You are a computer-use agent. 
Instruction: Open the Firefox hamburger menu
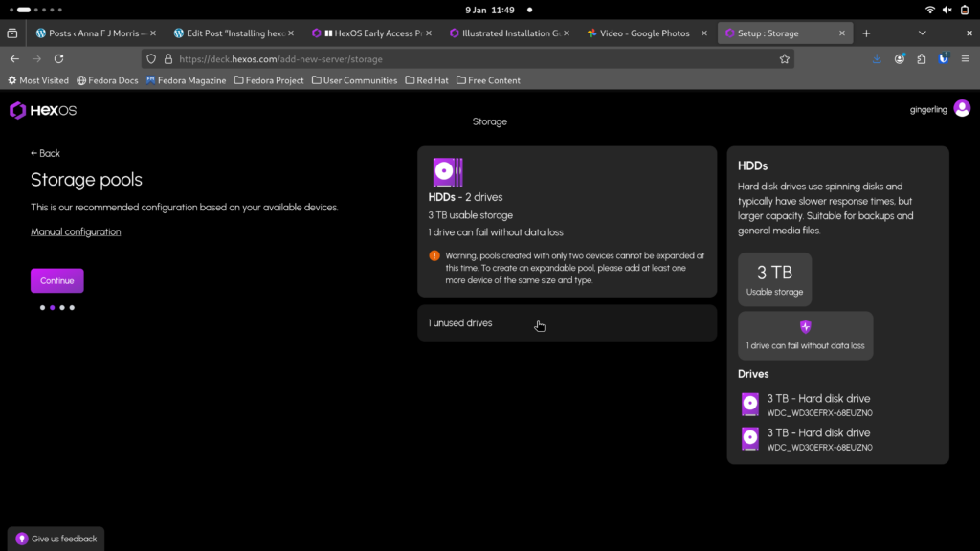965,58
